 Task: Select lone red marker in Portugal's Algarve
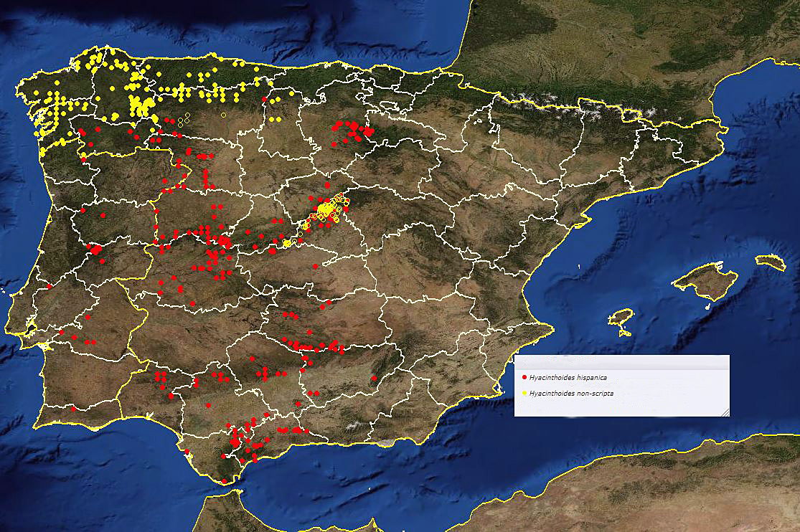[x=73, y=408]
